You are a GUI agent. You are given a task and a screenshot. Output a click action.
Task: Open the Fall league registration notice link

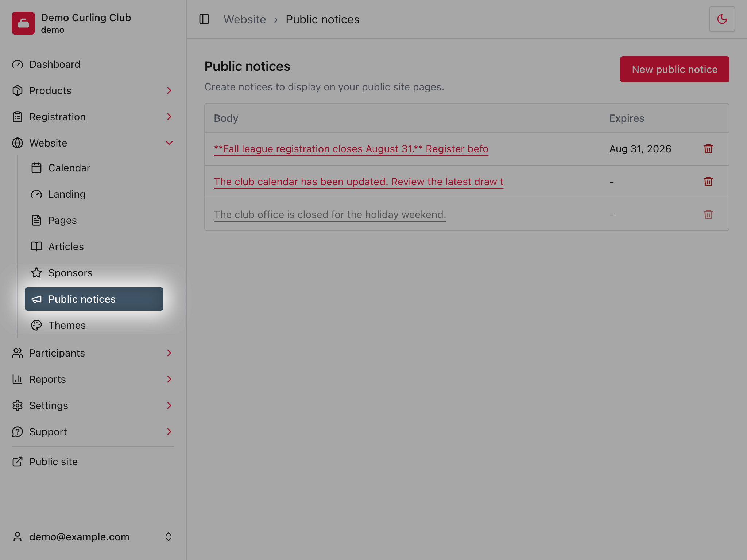click(351, 149)
